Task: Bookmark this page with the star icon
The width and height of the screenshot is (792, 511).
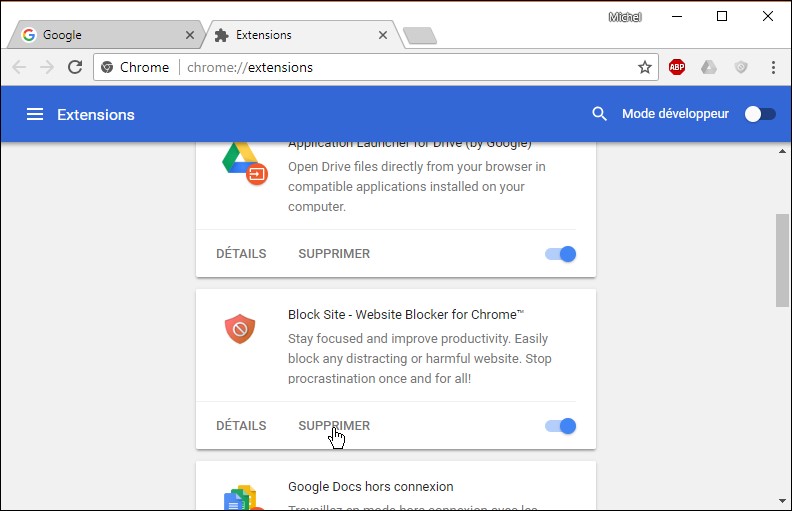Action: click(x=645, y=67)
